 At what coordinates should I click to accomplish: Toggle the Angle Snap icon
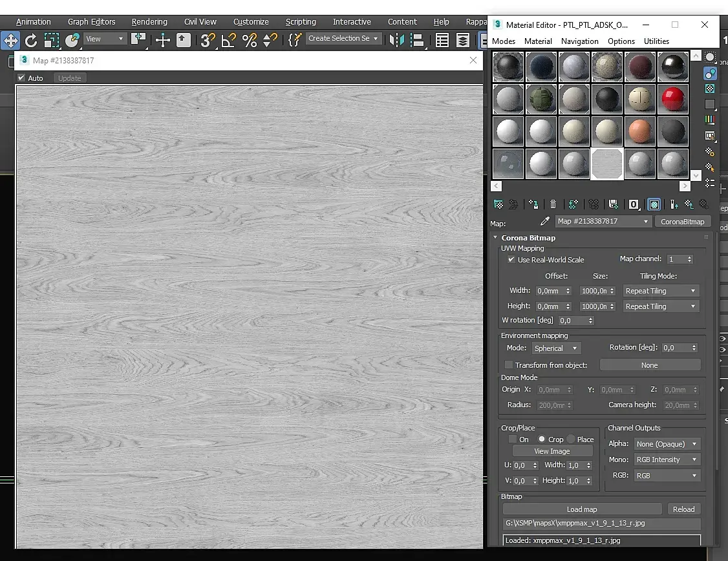pos(228,40)
